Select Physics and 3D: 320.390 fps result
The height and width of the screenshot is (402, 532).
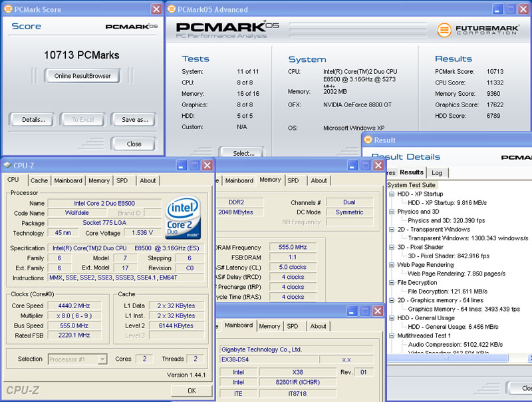pyautogui.click(x=446, y=220)
